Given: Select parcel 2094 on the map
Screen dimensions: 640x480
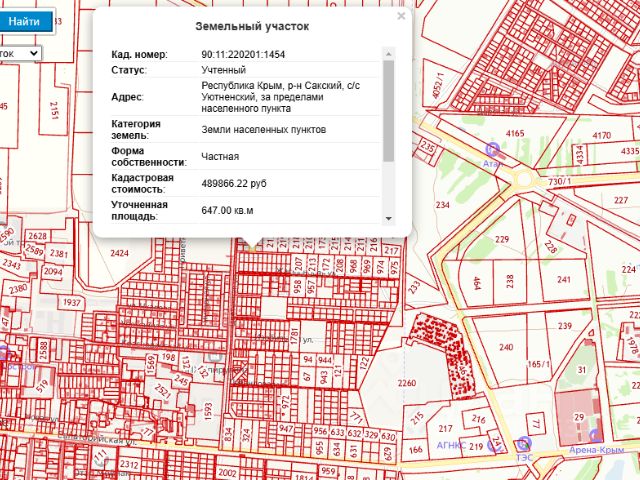Looking at the screenshot, I should (53, 271).
